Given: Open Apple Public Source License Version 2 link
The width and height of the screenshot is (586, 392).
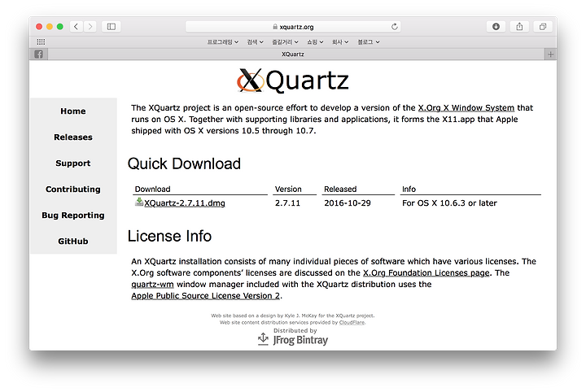Looking at the screenshot, I should 206,296.
